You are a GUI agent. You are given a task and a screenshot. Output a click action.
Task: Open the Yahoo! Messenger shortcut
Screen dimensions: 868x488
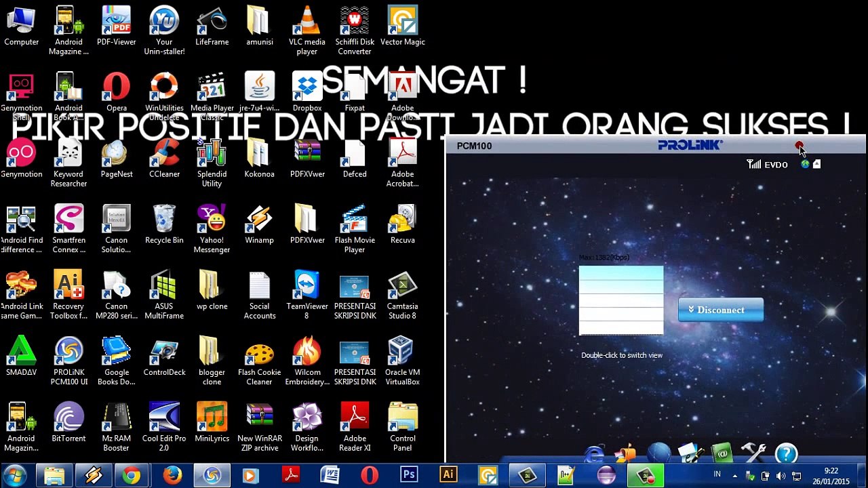[x=212, y=230]
